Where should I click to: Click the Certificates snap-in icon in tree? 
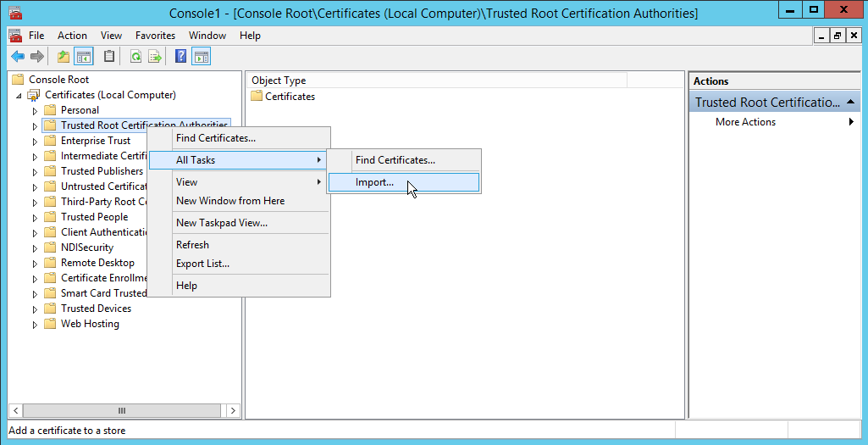pos(34,95)
